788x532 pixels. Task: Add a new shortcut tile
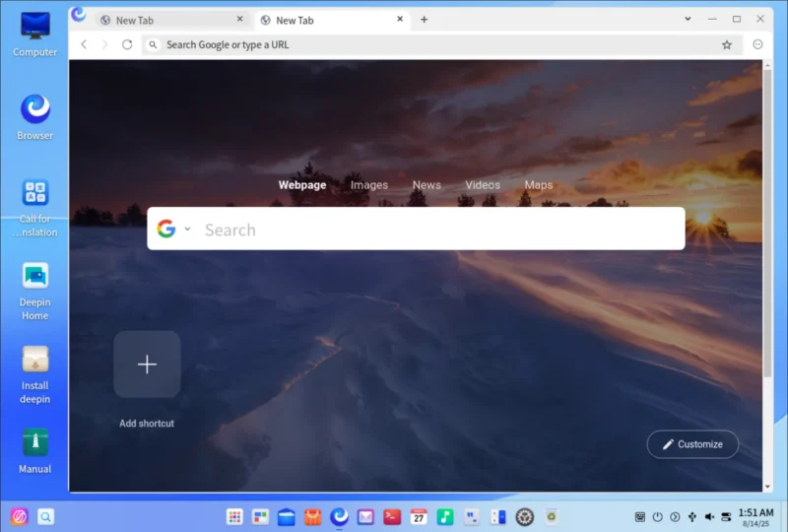point(147,365)
